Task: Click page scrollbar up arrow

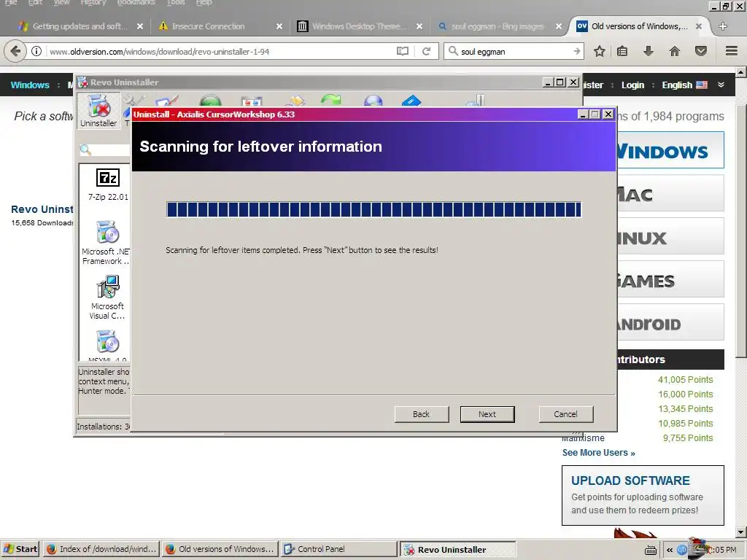Action: 741,72
